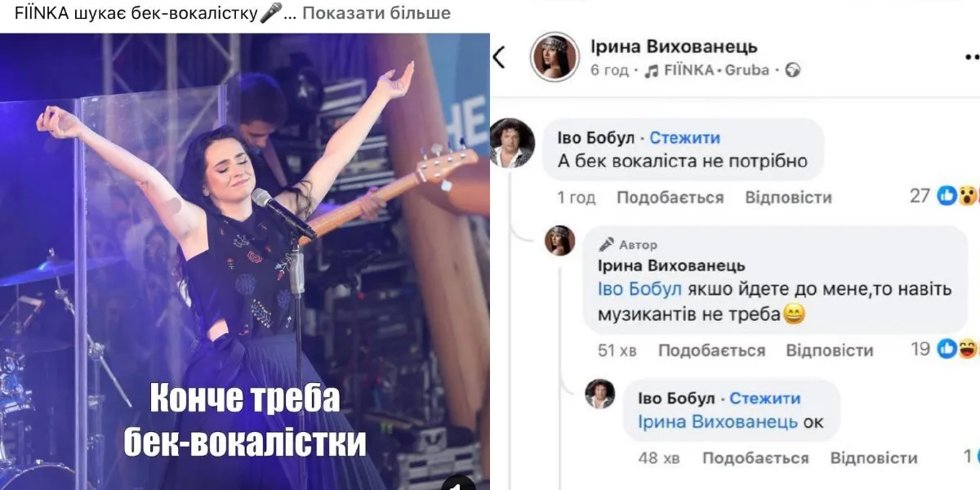Click 'Відповісти' under the 51 хв reply
This screenshot has width=980, height=490.
pos(829,351)
